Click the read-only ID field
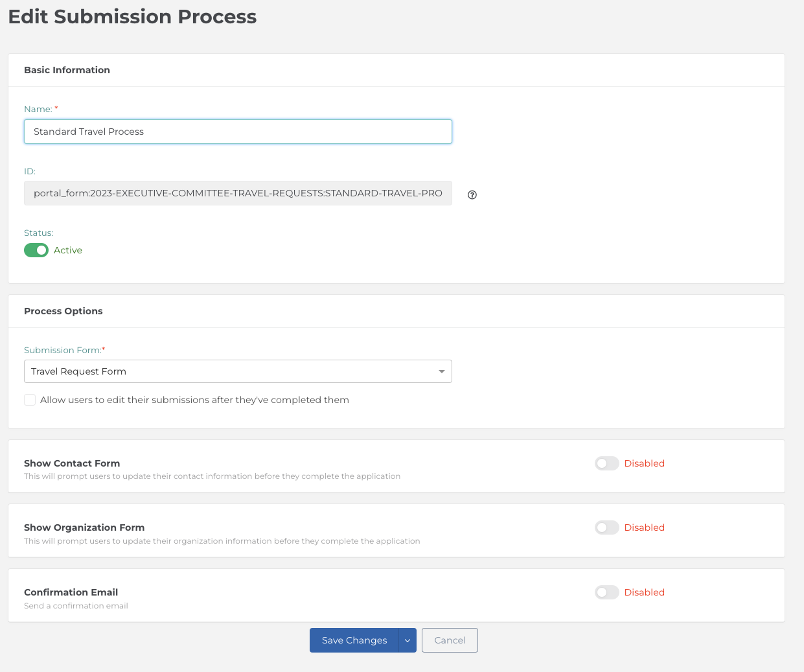Viewport: 804px width, 672px height. (x=238, y=193)
